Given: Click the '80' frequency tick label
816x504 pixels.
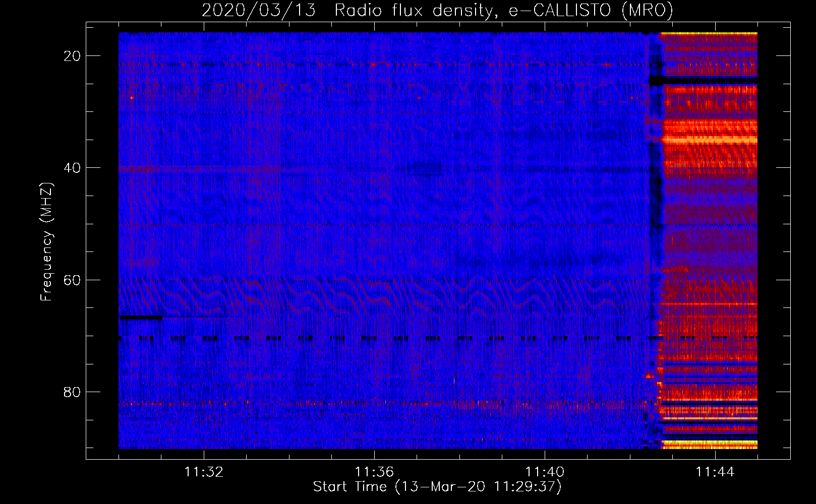Looking at the screenshot, I should click(73, 392).
